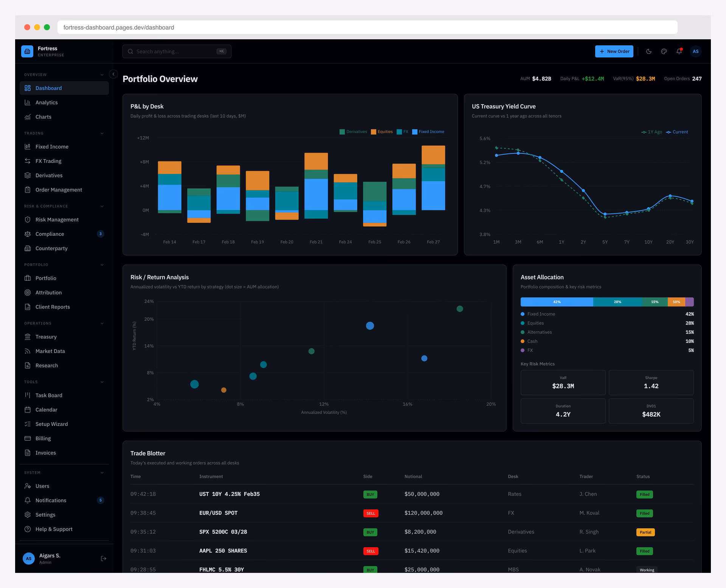
Task: Click the Research file search icon
Action: 28,365
